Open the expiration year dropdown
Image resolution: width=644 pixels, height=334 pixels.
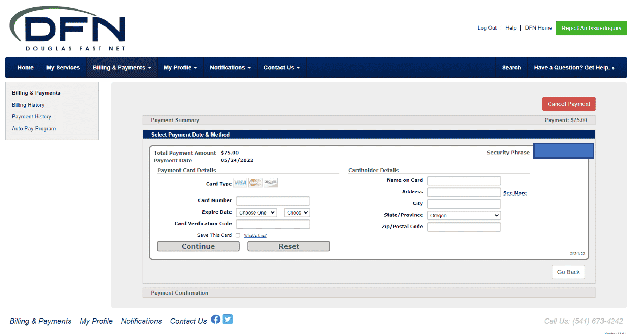297,212
